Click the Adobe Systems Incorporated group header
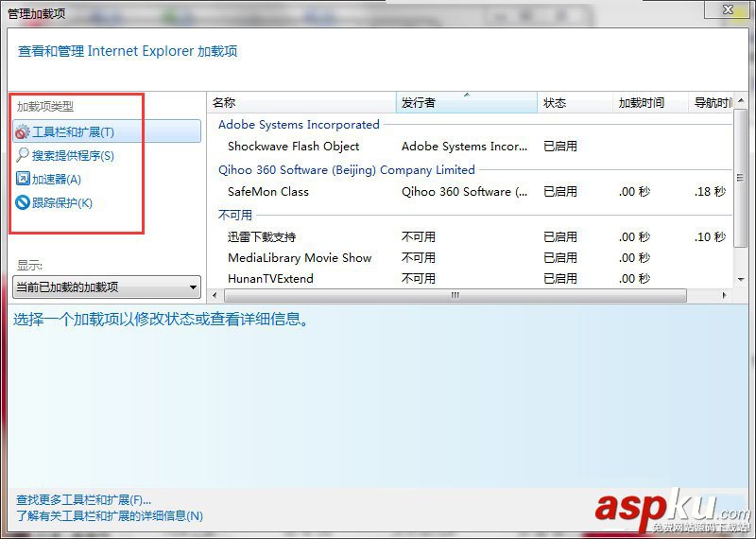Screen dimensions: 756x539 pos(299,125)
